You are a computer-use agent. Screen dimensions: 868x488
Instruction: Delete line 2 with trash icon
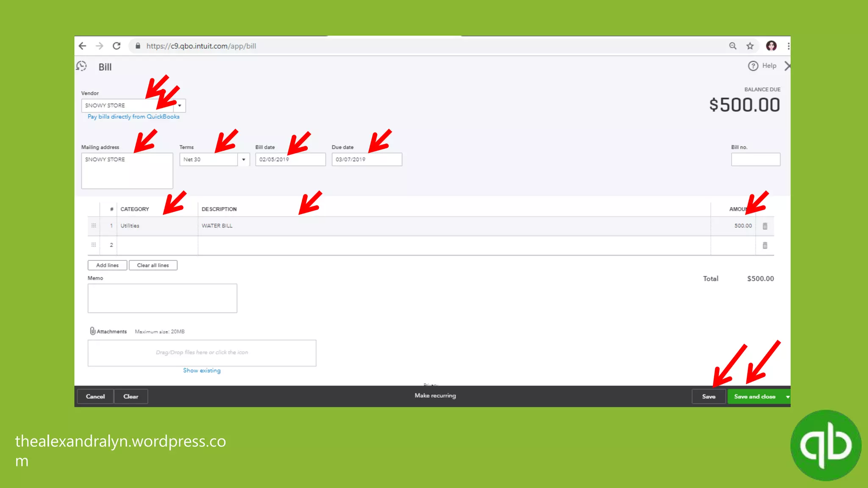(x=765, y=246)
